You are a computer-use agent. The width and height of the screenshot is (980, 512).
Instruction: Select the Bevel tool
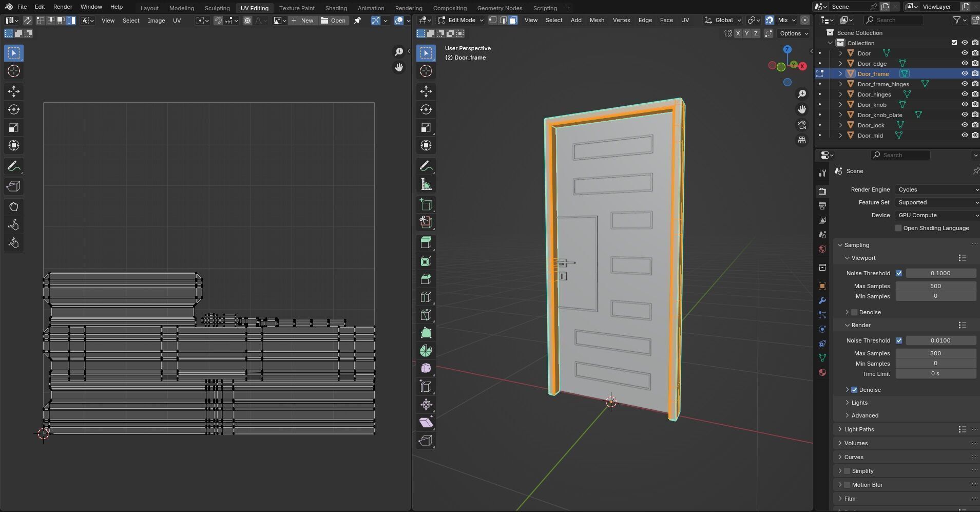(426, 279)
